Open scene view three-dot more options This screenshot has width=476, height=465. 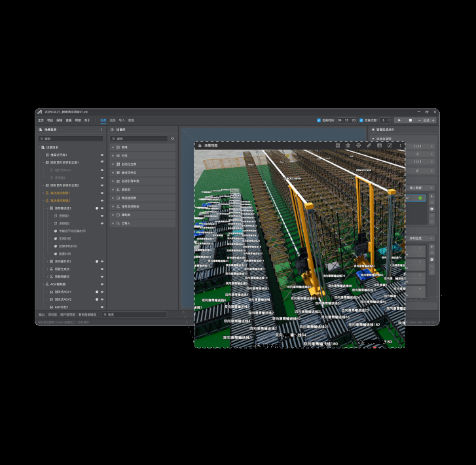[400, 145]
